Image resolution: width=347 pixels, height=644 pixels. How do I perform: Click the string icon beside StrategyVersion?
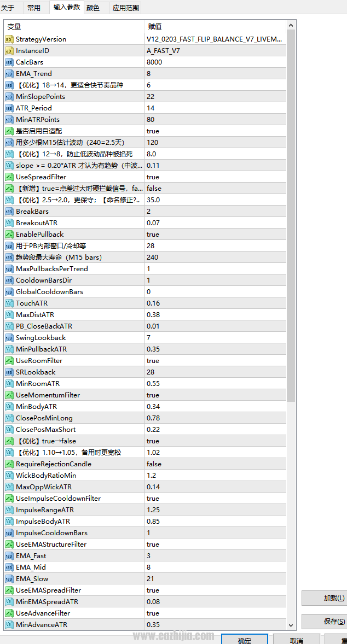pos(9,39)
